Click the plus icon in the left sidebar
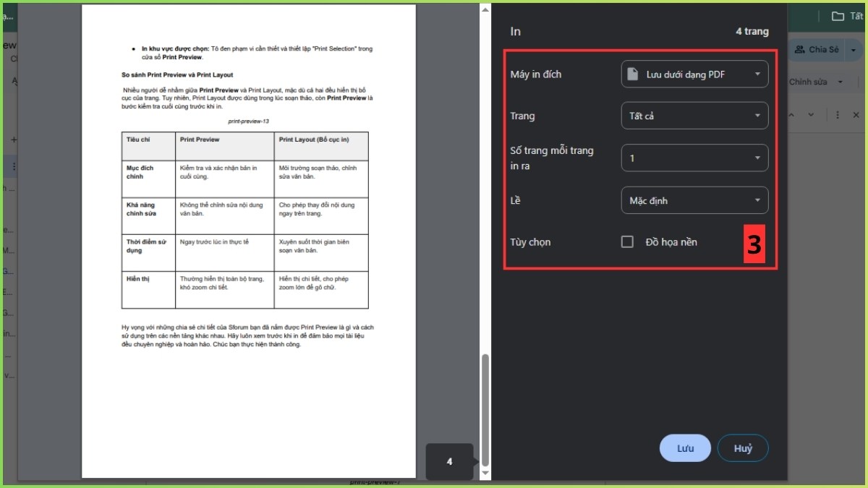Screen dimensions: 868x488 click(13, 140)
